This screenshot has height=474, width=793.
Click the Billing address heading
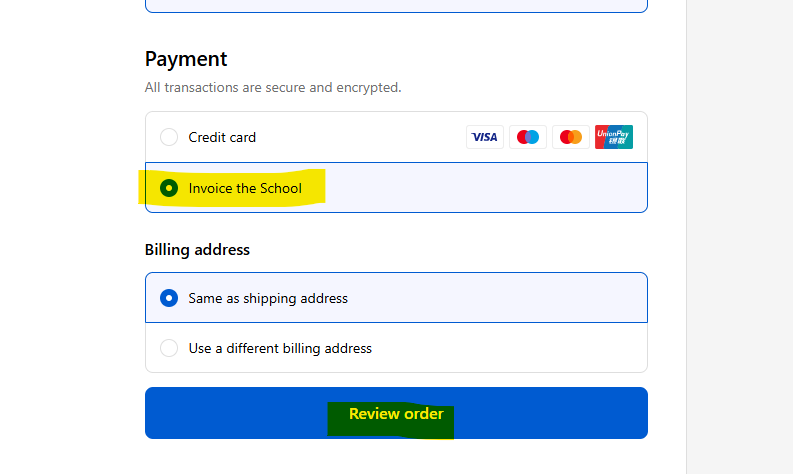click(x=197, y=249)
